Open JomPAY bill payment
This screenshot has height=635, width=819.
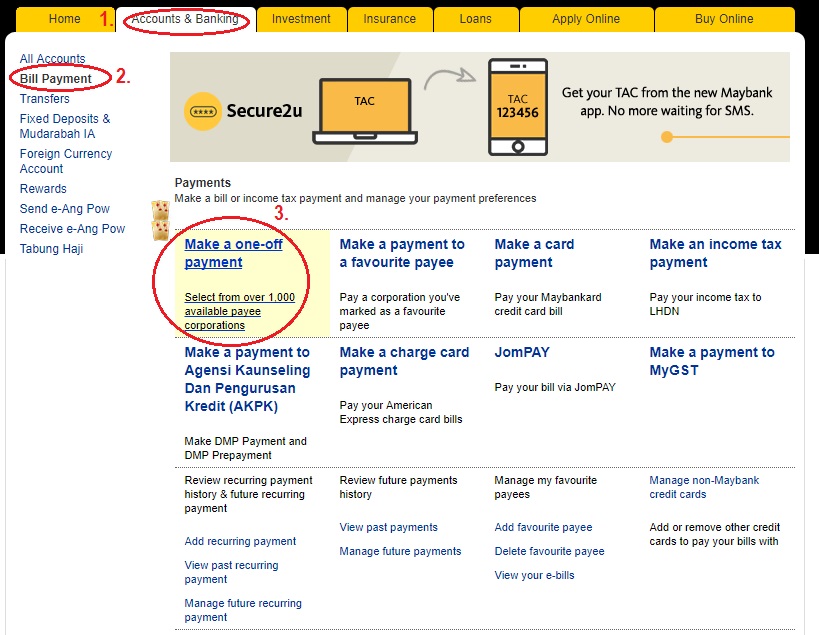pos(521,352)
